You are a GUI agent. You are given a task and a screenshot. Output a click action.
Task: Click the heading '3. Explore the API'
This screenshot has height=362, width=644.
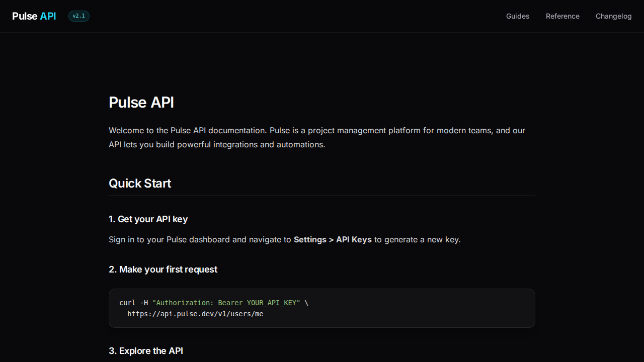tap(146, 351)
